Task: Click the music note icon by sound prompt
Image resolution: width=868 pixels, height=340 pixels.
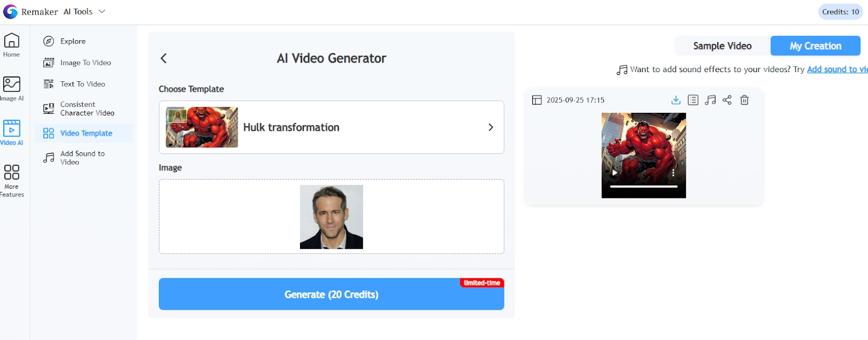Action: 622,70
